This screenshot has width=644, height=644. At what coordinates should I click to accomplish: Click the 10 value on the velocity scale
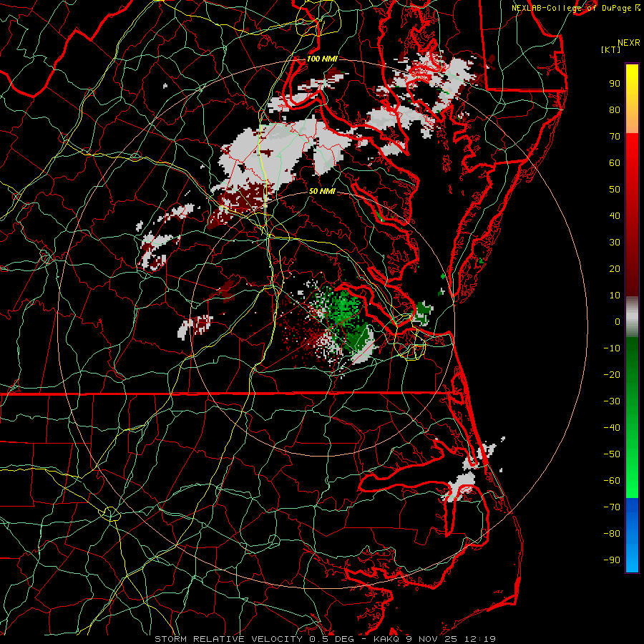[x=615, y=296]
